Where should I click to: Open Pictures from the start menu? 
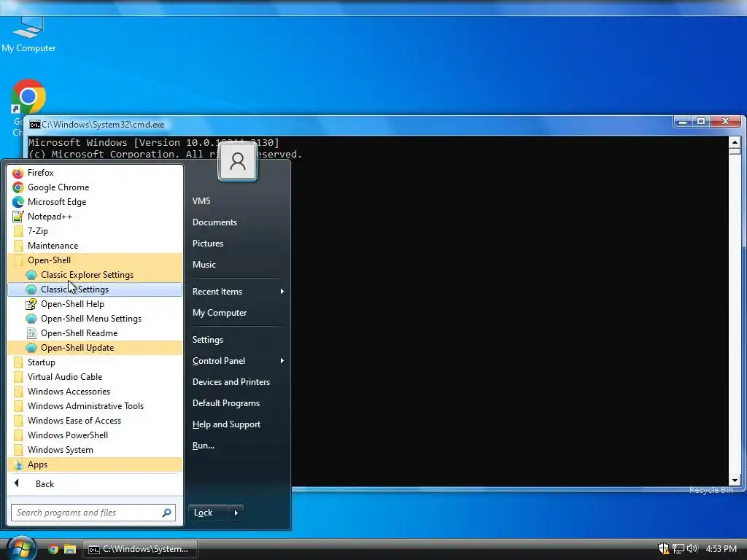(x=239, y=244)
